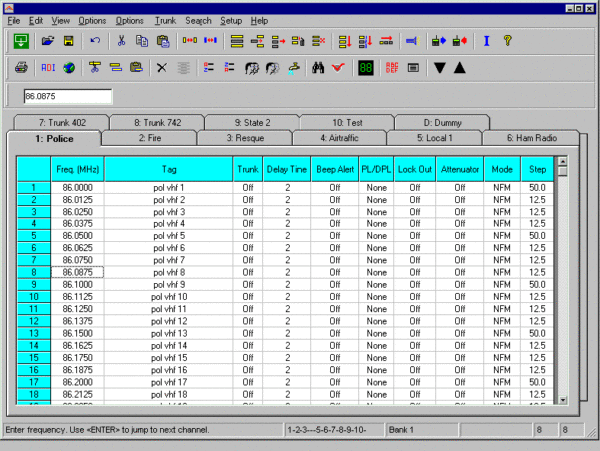The image size is (600, 451).
Task: Click the Delay Time column header
Action: [x=287, y=169]
